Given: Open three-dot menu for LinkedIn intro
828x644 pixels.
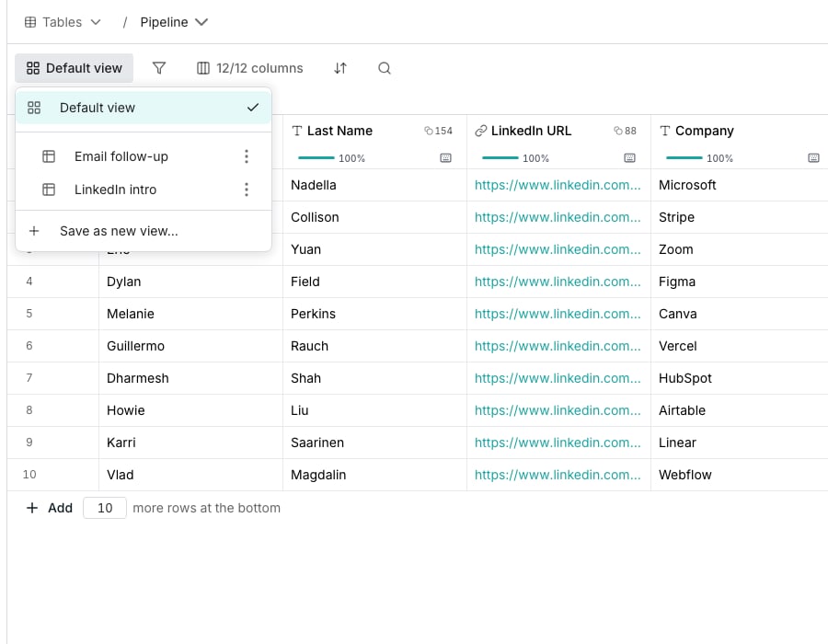Looking at the screenshot, I should pos(246,190).
